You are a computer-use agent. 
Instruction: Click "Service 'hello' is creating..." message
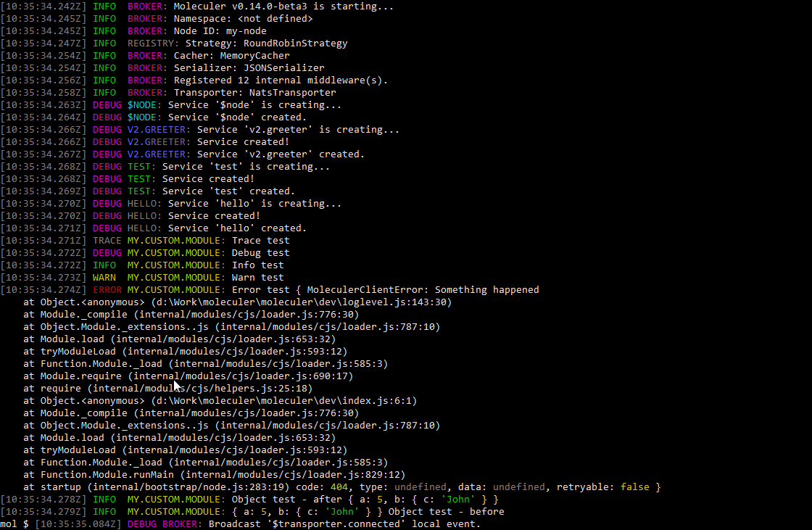click(x=254, y=204)
